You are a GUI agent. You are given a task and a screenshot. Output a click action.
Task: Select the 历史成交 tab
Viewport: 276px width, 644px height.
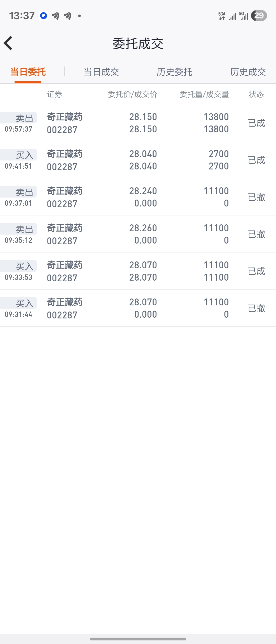248,72
